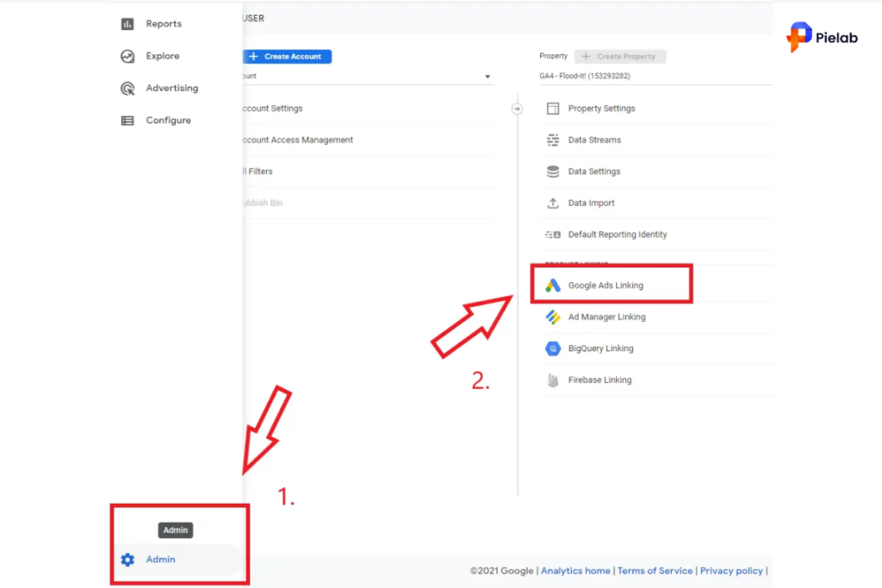Follow the Terms of Service link
The image size is (882, 588).
point(655,571)
